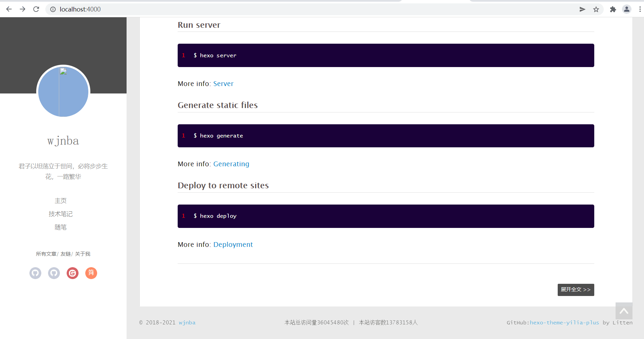Open the Chrome three-dot menu
The width and height of the screenshot is (644, 339).
pos(640,9)
